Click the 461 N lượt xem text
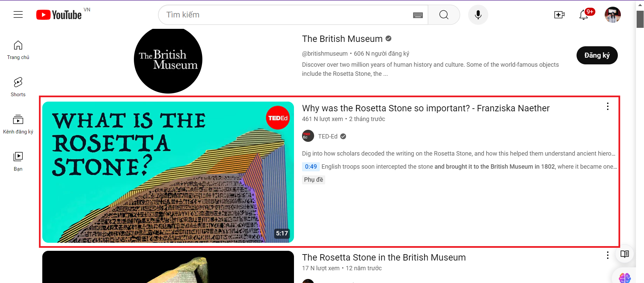 (x=323, y=119)
